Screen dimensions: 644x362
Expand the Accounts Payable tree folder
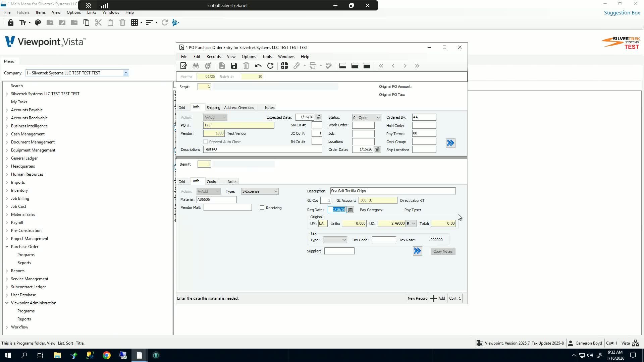coord(7,110)
